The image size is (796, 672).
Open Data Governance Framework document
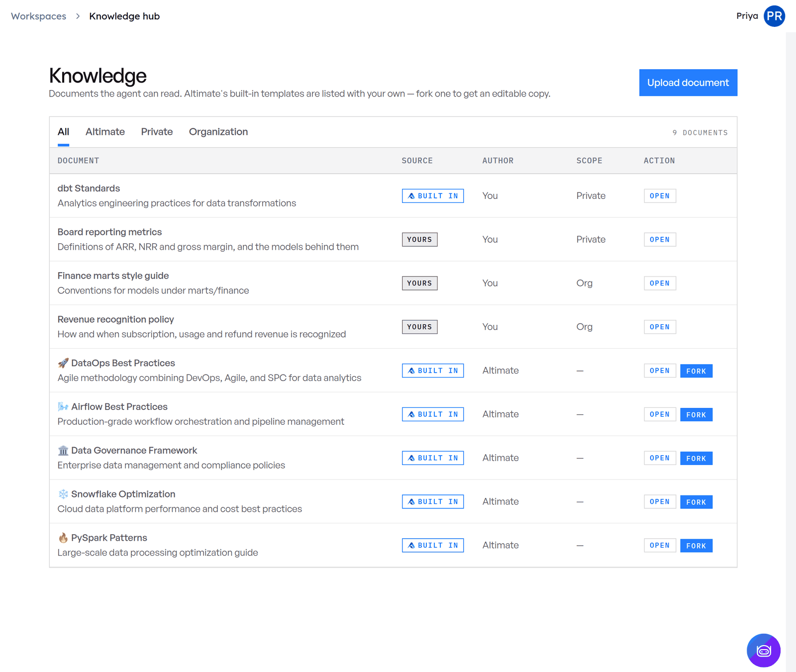click(x=660, y=458)
